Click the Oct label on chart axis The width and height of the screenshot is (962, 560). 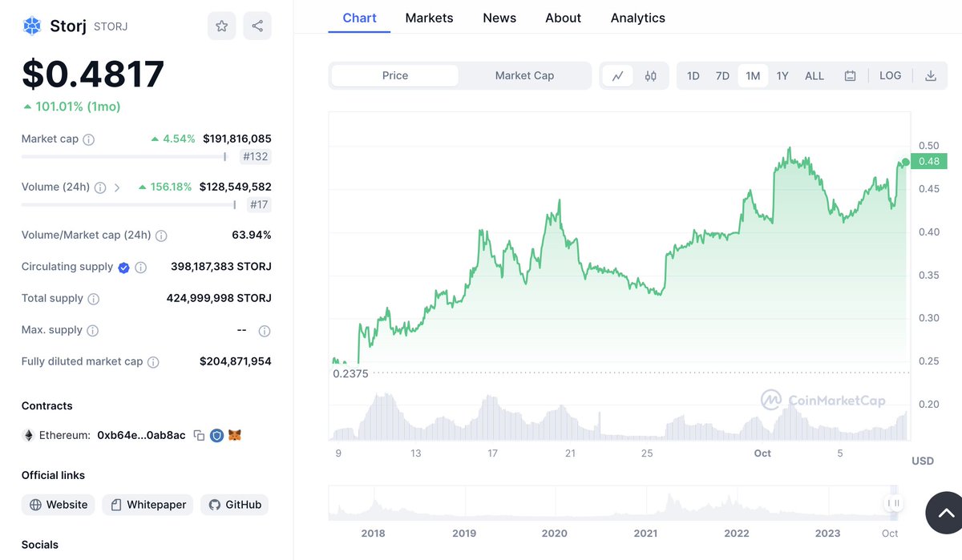pyautogui.click(x=762, y=453)
